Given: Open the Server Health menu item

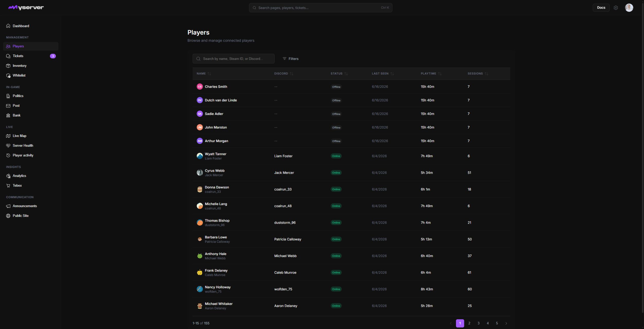Looking at the screenshot, I should (31, 146).
